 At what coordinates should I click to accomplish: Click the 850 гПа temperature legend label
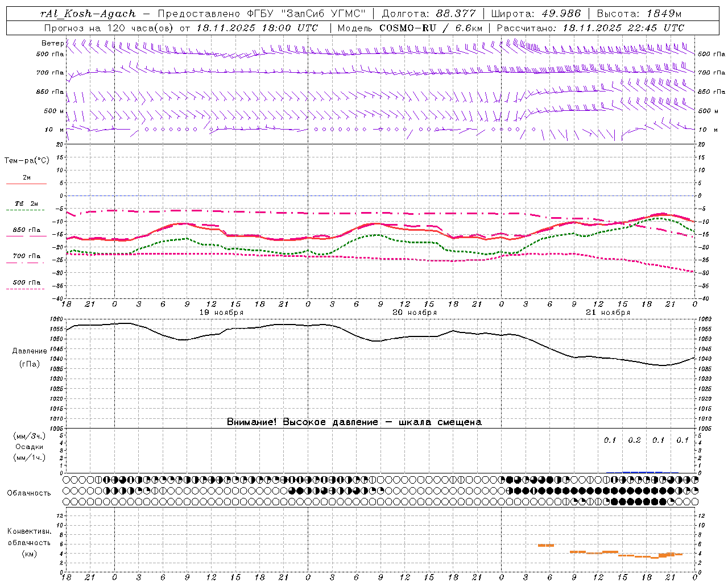coord(27,230)
